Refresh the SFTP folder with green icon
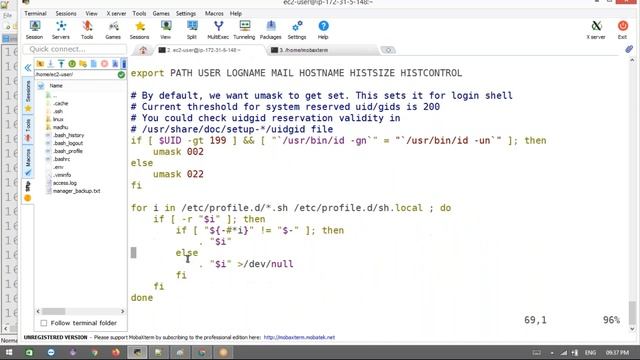 [x=72, y=64]
